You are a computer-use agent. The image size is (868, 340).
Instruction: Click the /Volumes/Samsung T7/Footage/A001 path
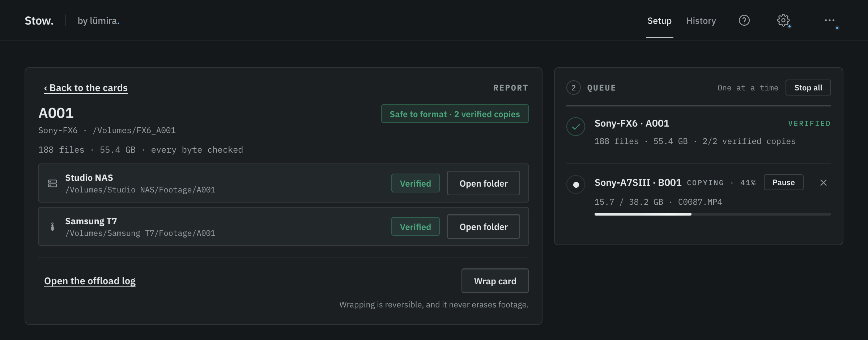pos(140,233)
